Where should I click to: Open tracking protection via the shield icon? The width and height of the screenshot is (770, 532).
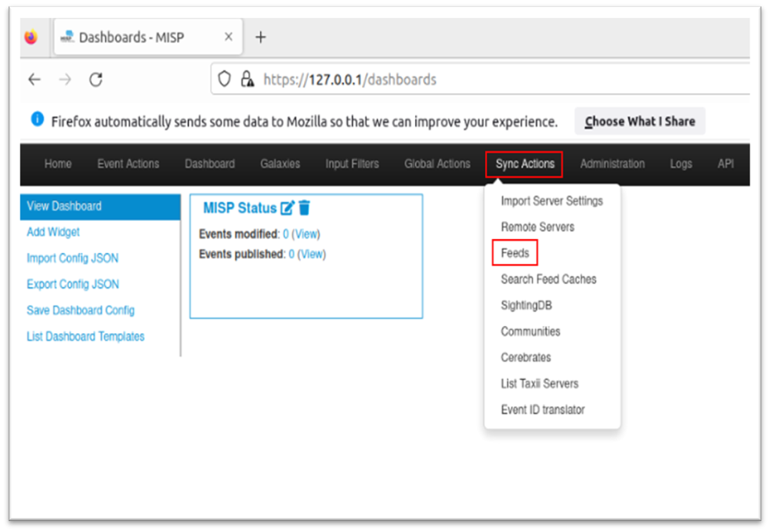coord(224,79)
